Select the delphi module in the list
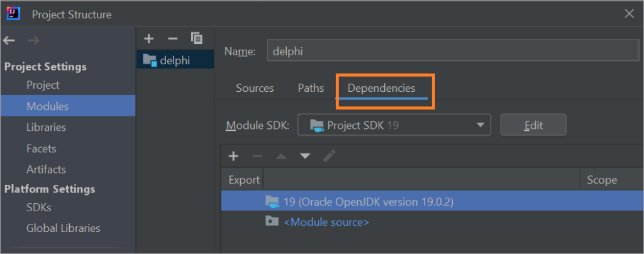 175,60
